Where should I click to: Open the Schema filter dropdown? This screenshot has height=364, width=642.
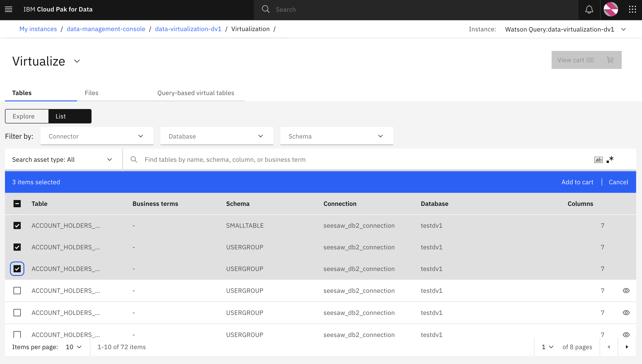click(x=337, y=136)
